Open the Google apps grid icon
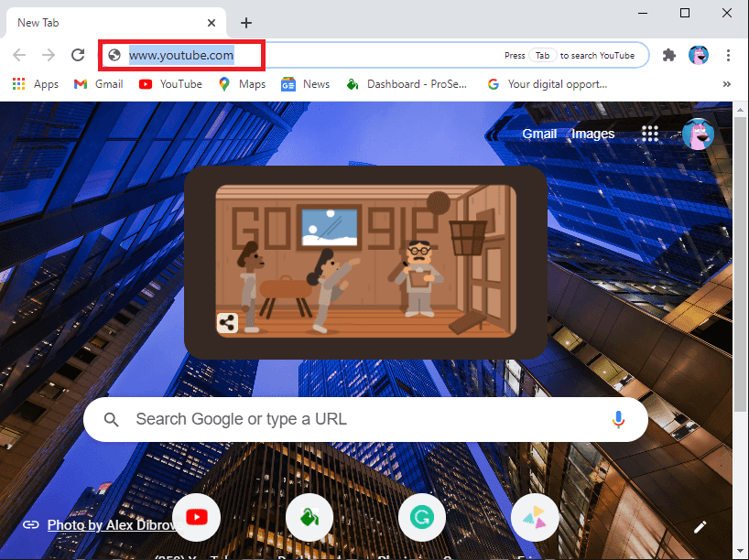This screenshot has height=560, width=749. coord(650,134)
